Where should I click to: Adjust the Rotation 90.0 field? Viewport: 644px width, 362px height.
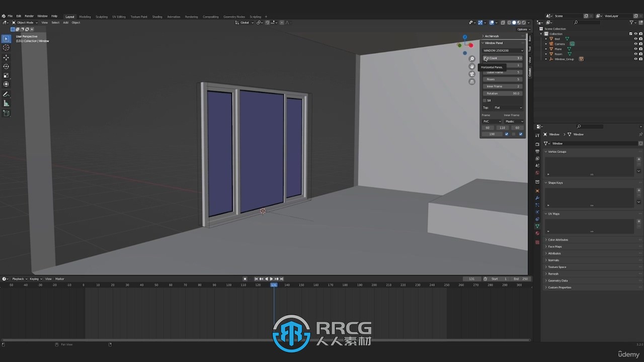point(503,94)
